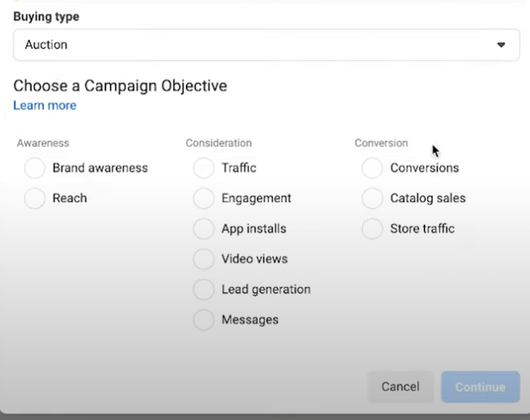This screenshot has height=420, width=530.
Task: Open the Learn more link
Action: pyautogui.click(x=45, y=105)
